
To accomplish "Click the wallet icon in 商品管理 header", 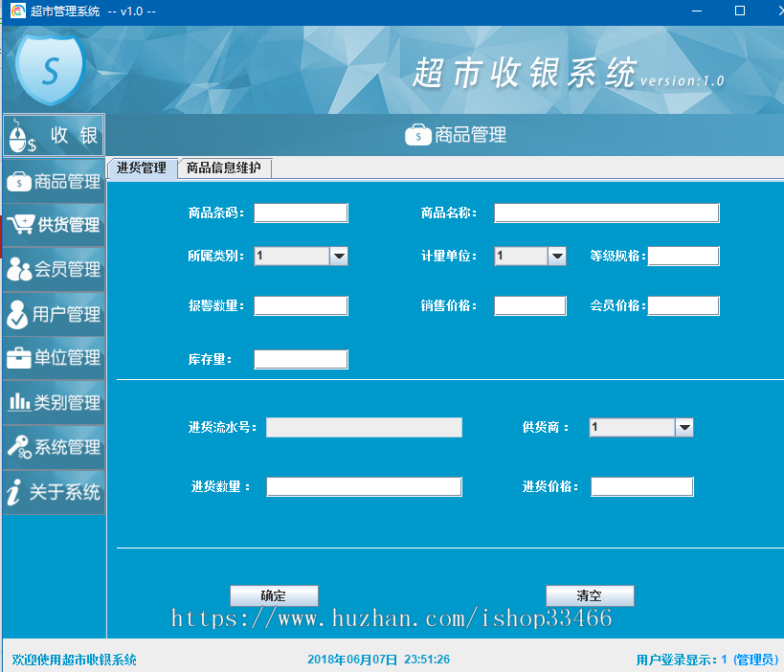I will click(418, 135).
